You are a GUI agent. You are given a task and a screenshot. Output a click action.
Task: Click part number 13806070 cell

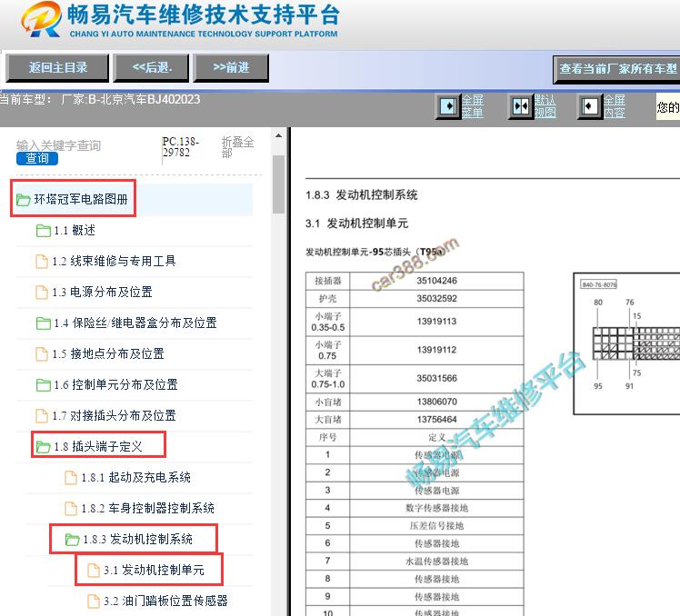point(436,402)
